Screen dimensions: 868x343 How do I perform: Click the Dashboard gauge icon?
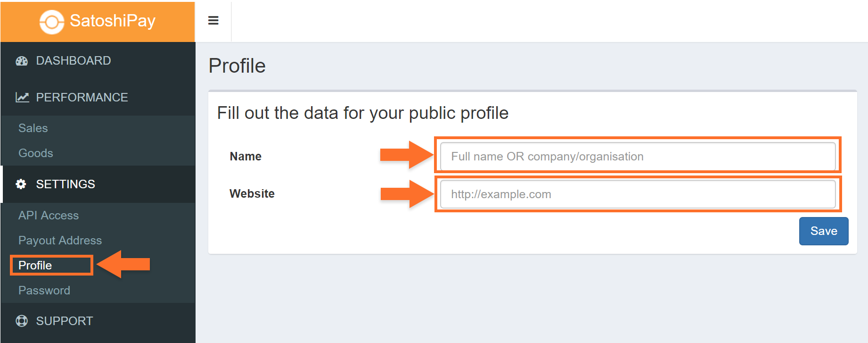tap(22, 61)
